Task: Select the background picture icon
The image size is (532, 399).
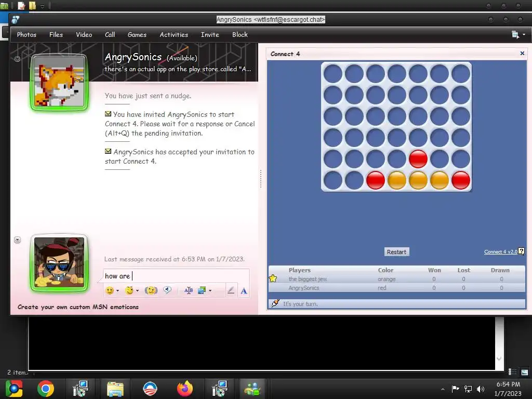Action: 202,290
